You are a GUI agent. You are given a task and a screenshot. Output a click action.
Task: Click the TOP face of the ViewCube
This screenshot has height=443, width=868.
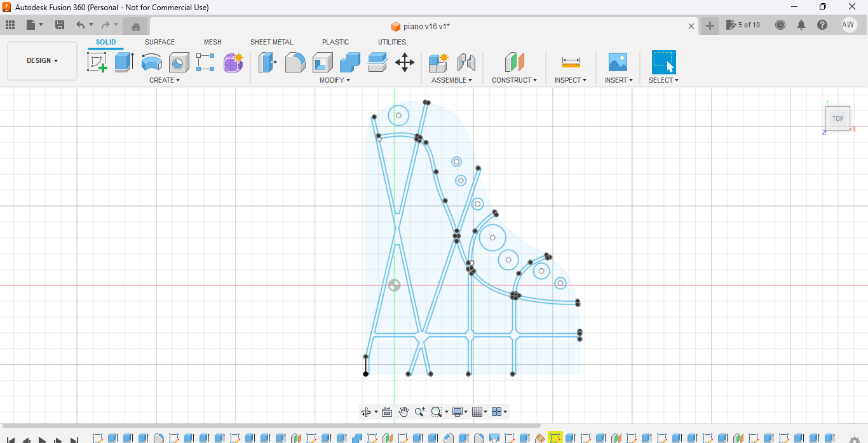[x=837, y=119]
